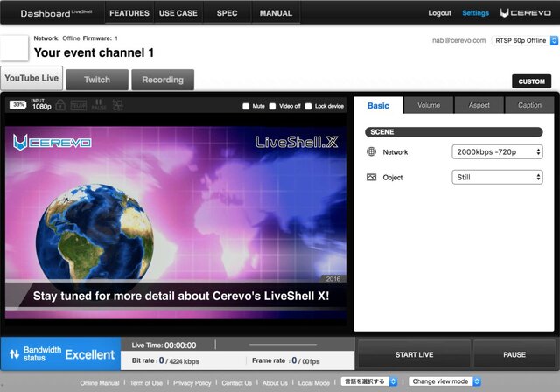Click the Bandwidth status Excellent panel
This screenshot has width=560, height=392.
pos(60,353)
